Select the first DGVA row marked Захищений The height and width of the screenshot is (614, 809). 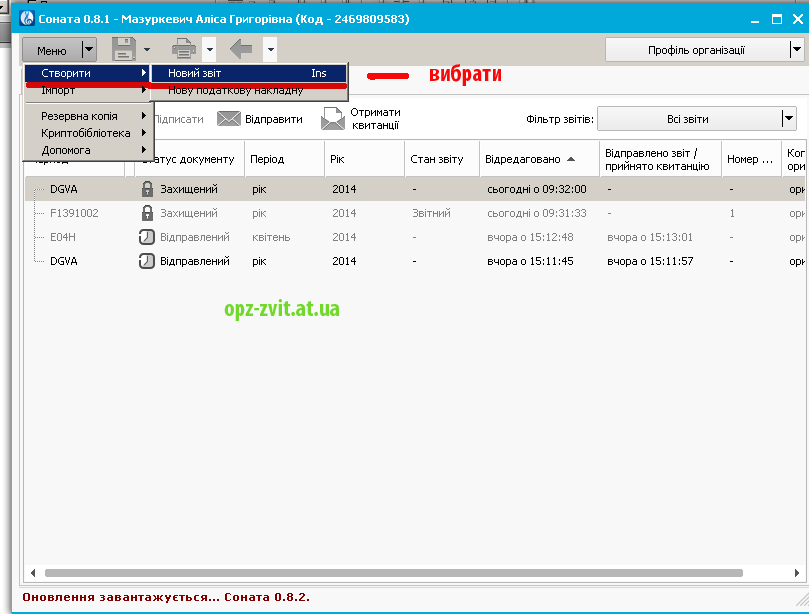click(x=417, y=189)
